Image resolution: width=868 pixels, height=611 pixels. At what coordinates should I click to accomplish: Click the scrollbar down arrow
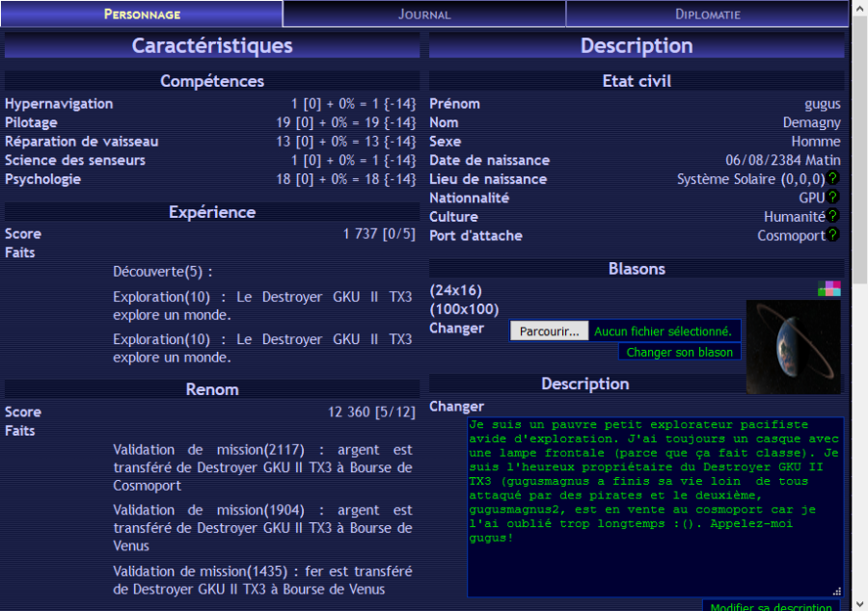[x=859, y=603]
